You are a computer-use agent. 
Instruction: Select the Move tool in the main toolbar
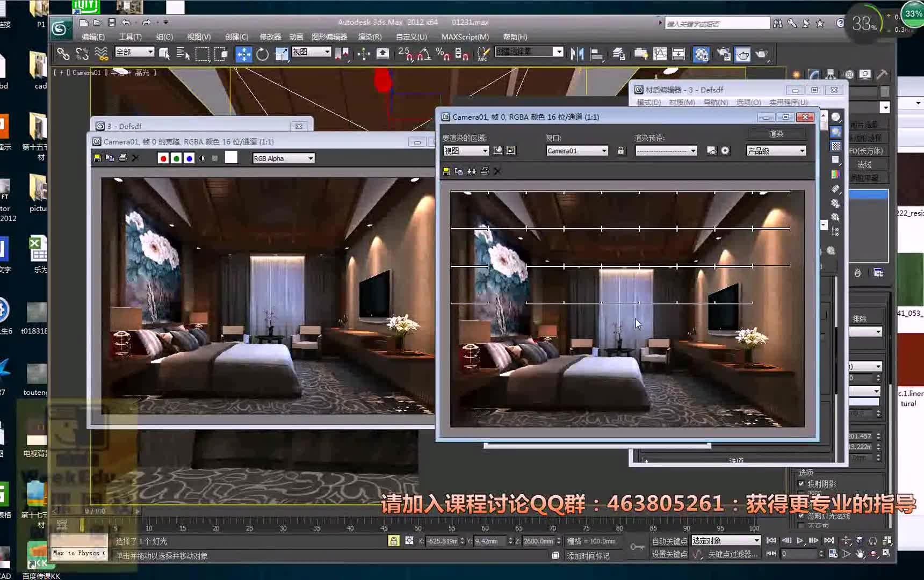[x=244, y=54]
